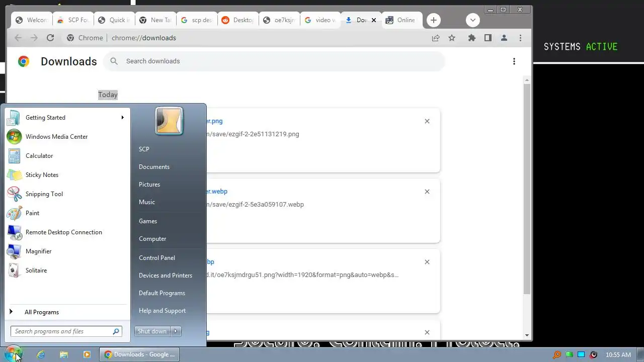Go back in Chrome

pyautogui.click(x=18, y=38)
